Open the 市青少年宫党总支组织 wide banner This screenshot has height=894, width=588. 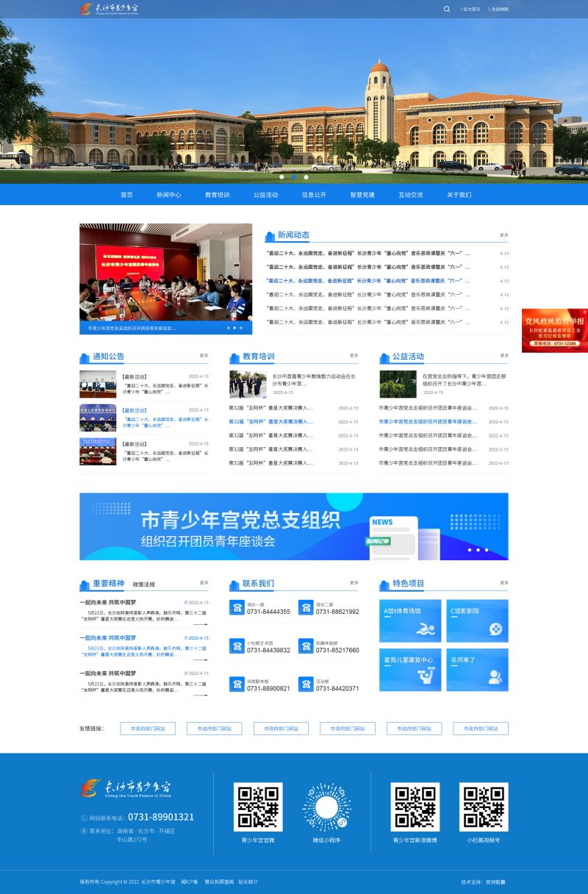click(x=294, y=526)
